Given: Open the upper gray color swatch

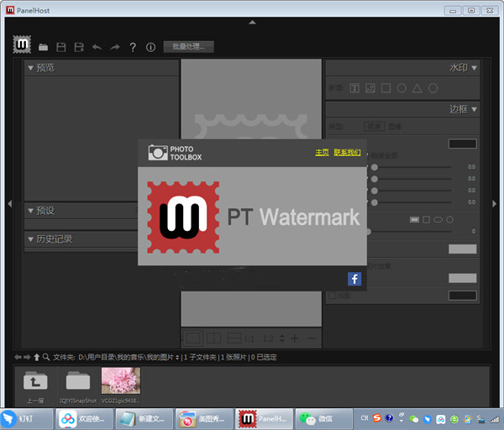Looking at the screenshot, I should [x=463, y=249].
